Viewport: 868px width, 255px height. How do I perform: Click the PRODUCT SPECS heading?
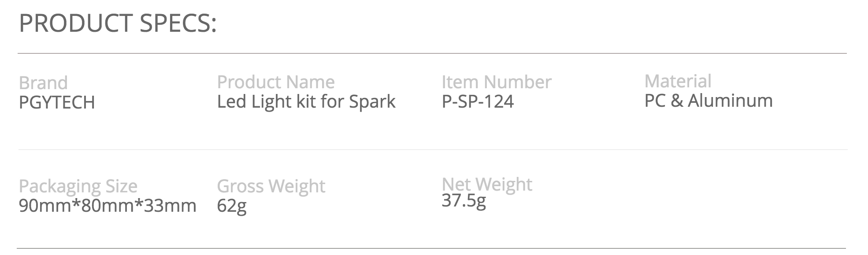[x=118, y=23]
